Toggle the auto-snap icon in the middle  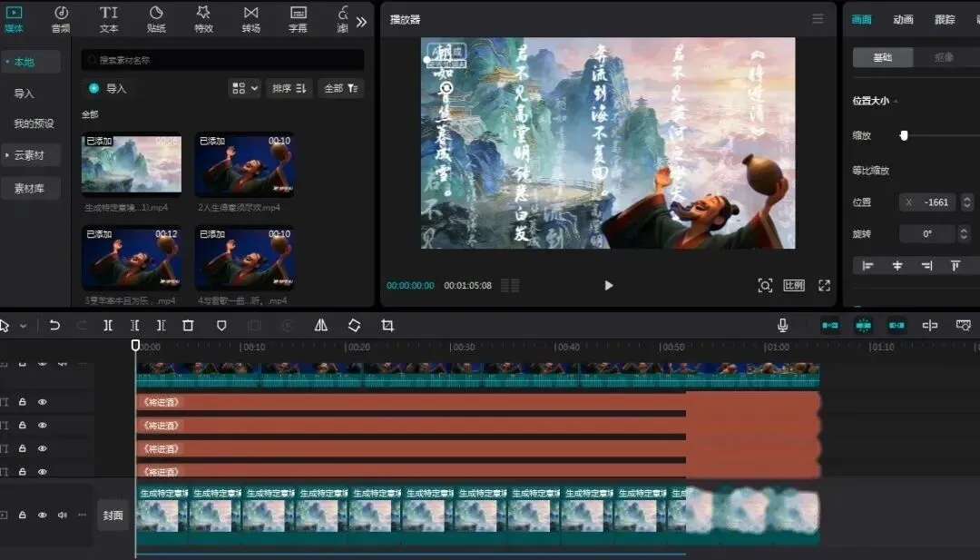(x=863, y=325)
